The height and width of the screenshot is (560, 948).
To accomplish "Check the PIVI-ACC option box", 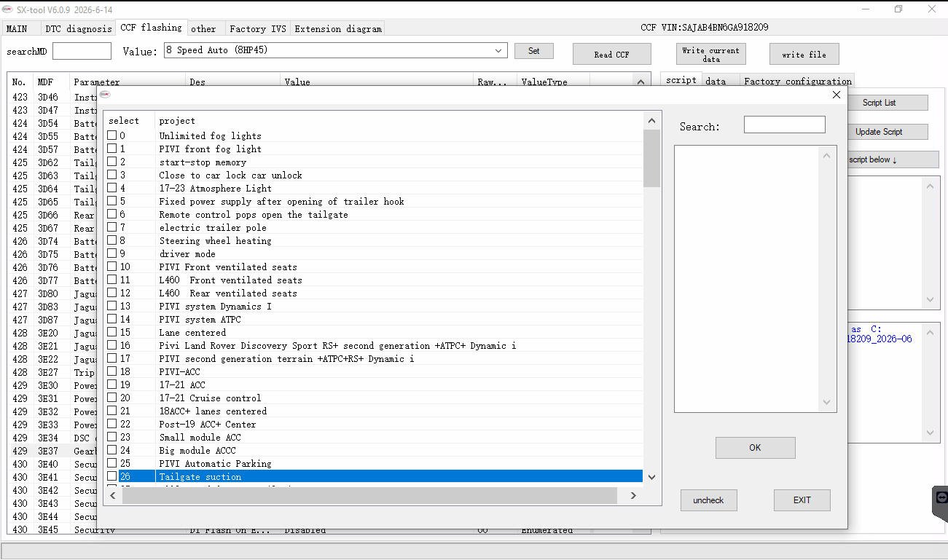I will click(x=112, y=371).
